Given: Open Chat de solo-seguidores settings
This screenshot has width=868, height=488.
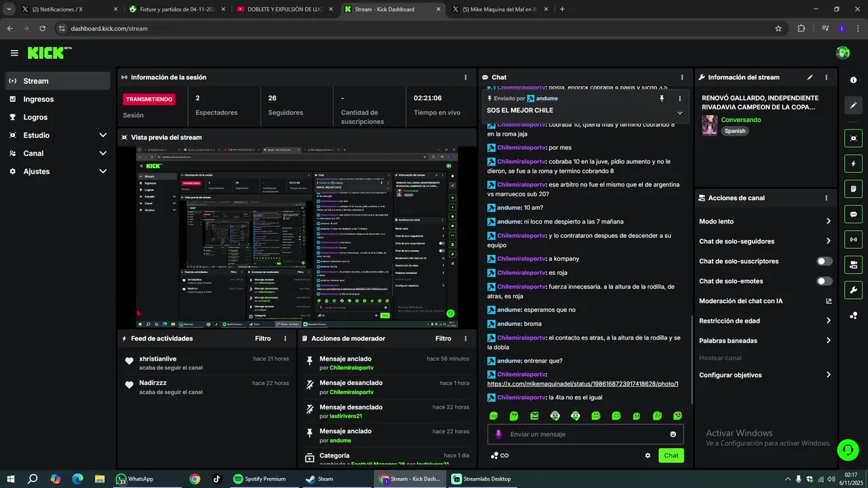Looking at the screenshot, I should 766,241.
